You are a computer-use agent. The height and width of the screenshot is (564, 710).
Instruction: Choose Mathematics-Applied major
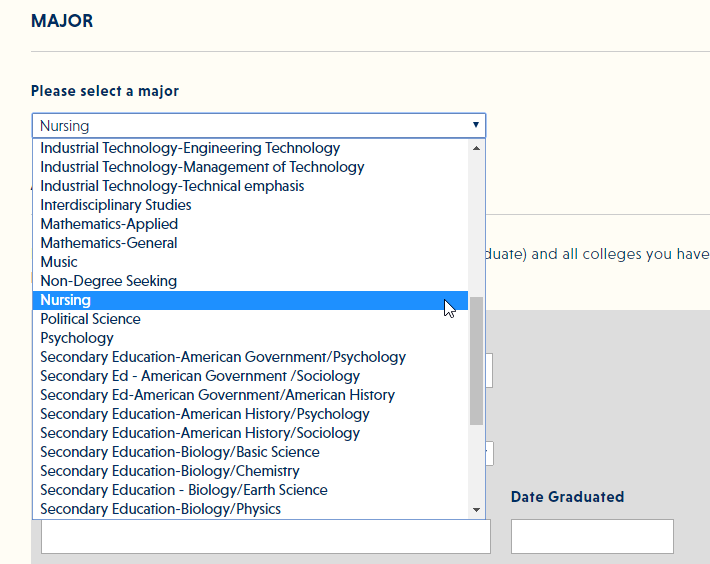point(109,224)
